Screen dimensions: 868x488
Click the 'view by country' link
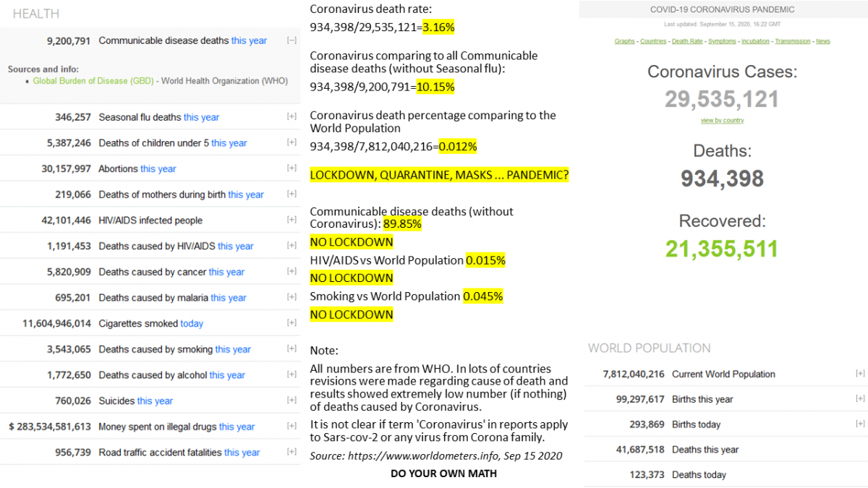pyautogui.click(x=722, y=121)
